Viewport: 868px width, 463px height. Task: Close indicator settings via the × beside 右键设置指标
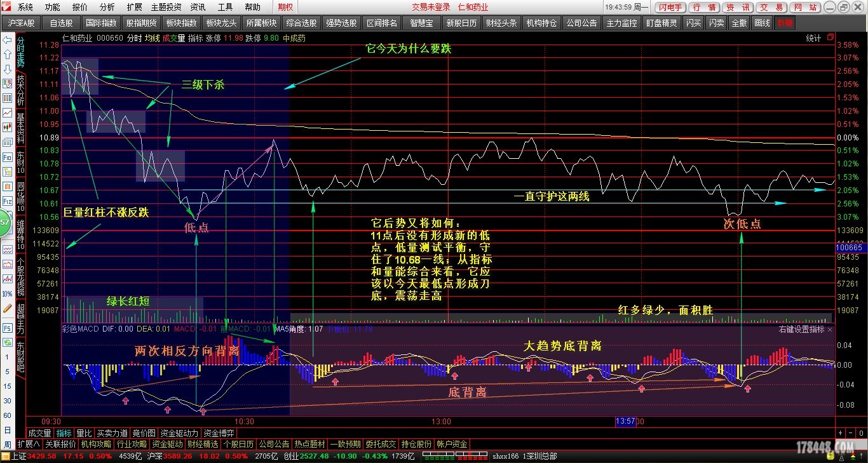[x=830, y=330]
